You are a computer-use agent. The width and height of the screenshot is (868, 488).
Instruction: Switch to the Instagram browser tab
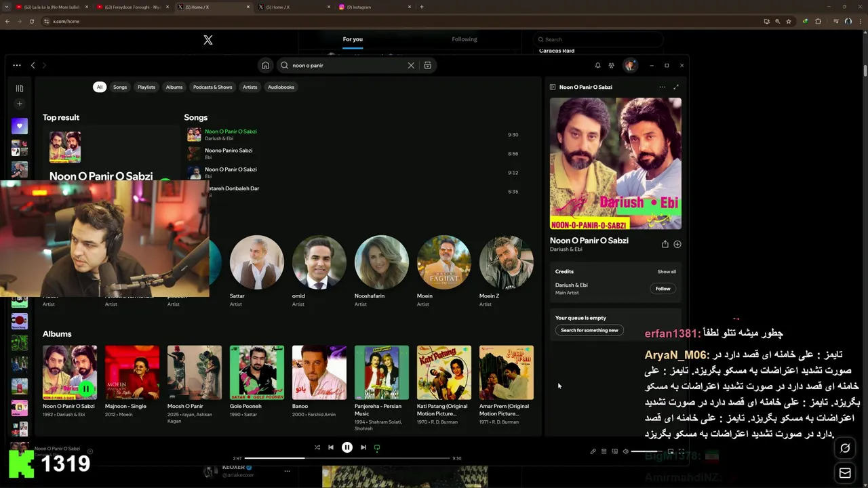[x=375, y=7]
